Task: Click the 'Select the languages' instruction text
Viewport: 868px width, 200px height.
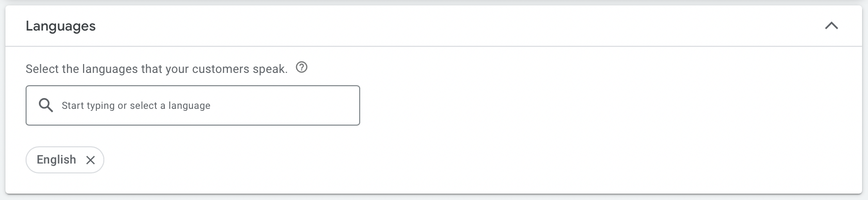Action: click(x=156, y=69)
